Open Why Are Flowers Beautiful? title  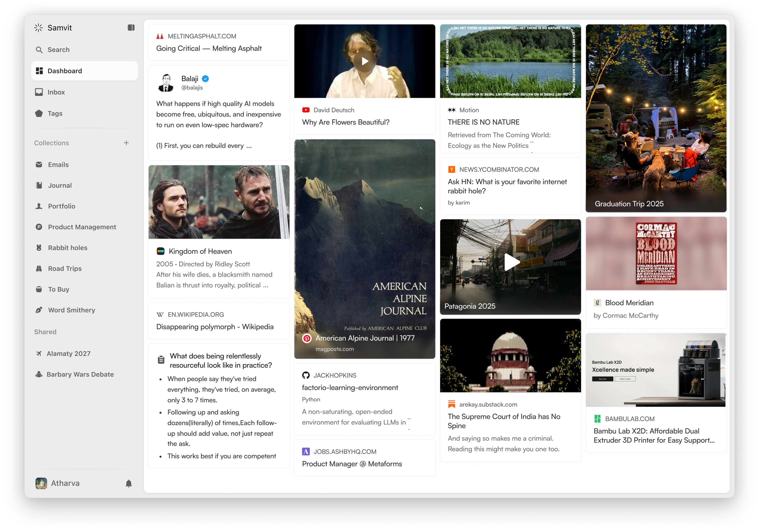(346, 122)
